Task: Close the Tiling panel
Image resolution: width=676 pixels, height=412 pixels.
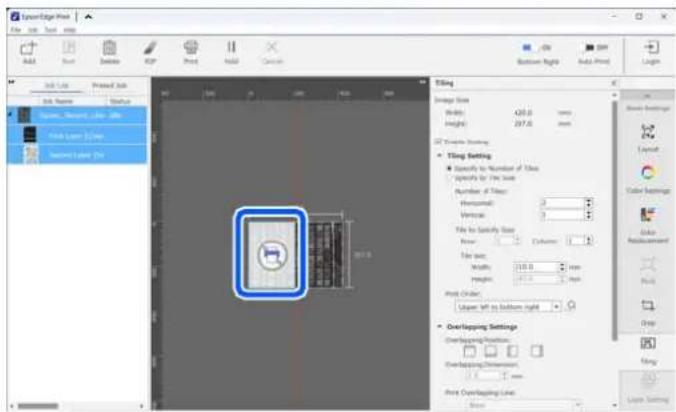Action: tap(613, 83)
